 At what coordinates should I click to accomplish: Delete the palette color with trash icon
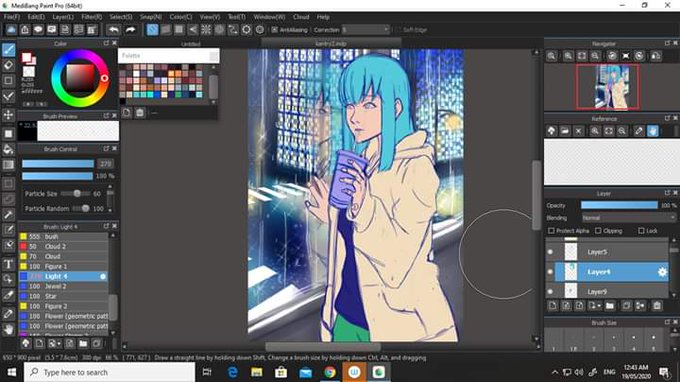coord(140,113)
